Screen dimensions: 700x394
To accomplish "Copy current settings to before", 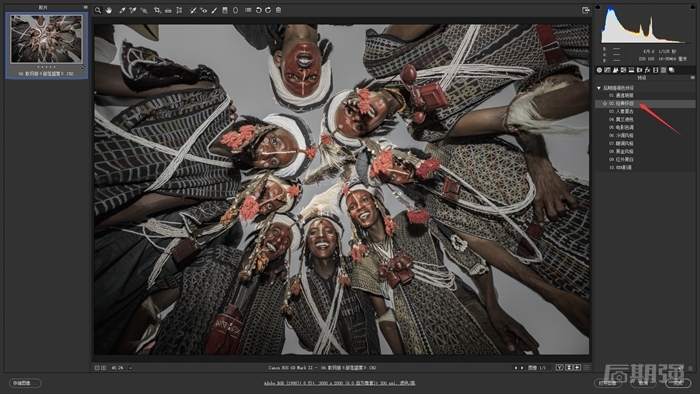I will (x=577, y=368).
